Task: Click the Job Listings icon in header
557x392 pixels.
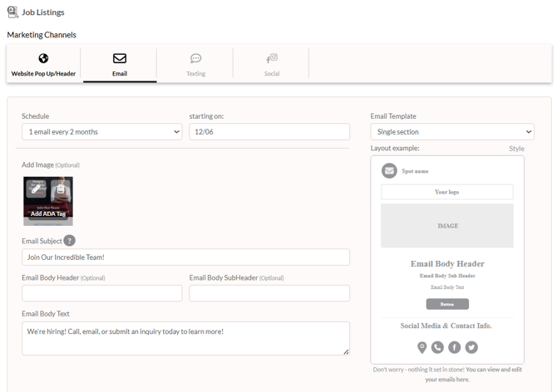Action: [12, 12]
